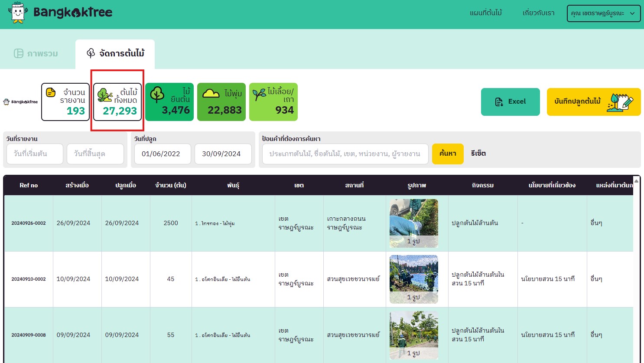Select the total trees card icon

coord(105,95)
